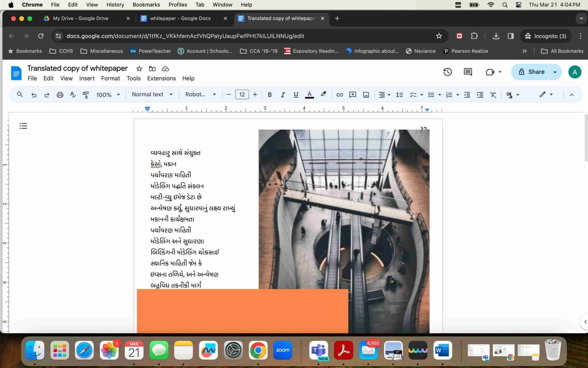Open the PowerTeacher bookmark
This screenshot has width=588, height=368.
150,51
